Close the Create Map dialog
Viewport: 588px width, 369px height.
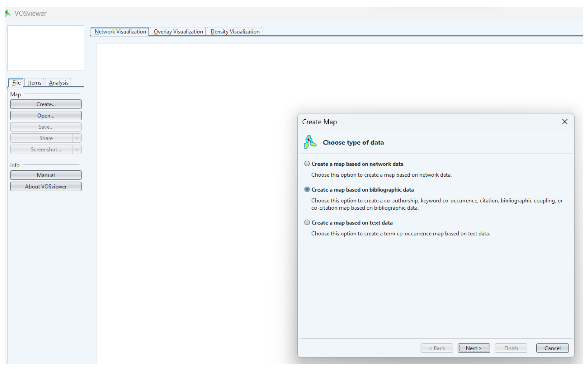(x=564, y=122)
